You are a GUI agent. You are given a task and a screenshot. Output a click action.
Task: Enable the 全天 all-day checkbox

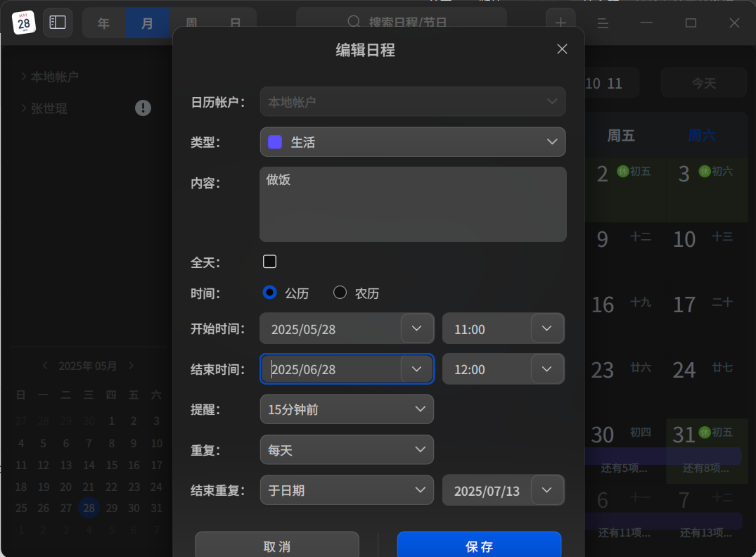coord(269,262)
